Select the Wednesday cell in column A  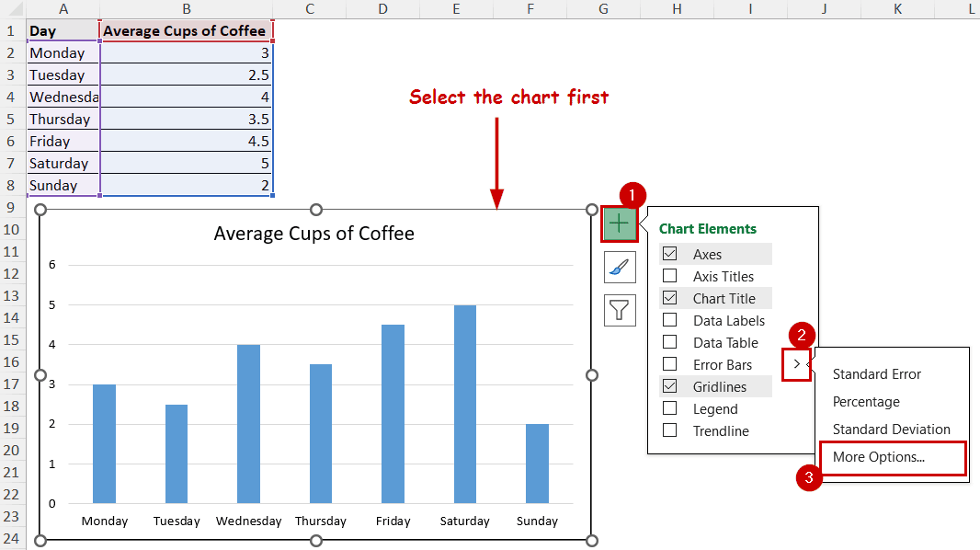point(63,97)
